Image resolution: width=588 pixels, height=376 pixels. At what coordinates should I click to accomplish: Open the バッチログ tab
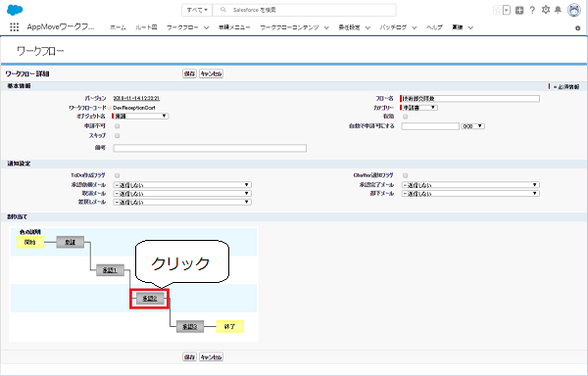point(393,27)
